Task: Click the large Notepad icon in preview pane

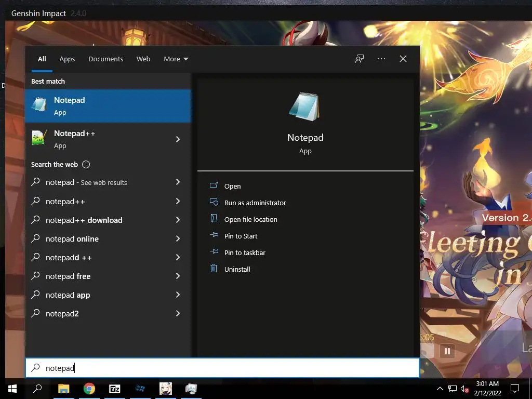Action: [304, 107]
